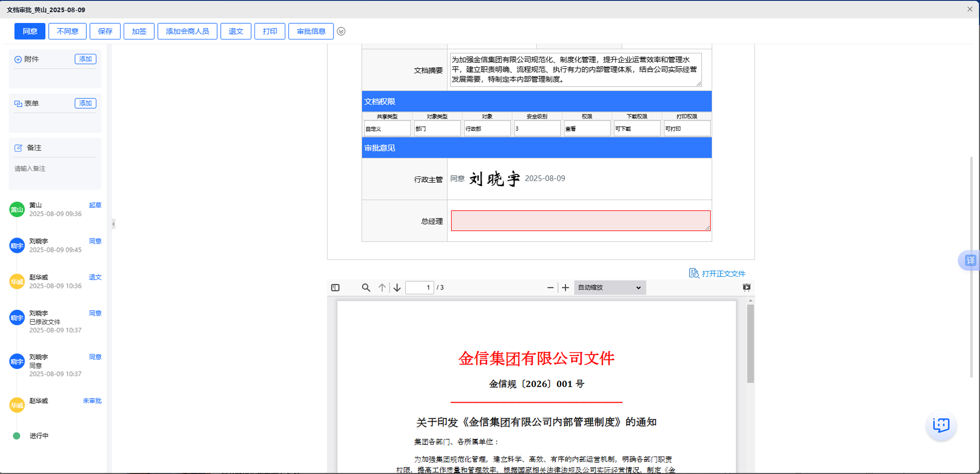This screenshot has height=474, width=980.
Task: Click the PDF presentation mode icon
Action: tap(747, 288)
